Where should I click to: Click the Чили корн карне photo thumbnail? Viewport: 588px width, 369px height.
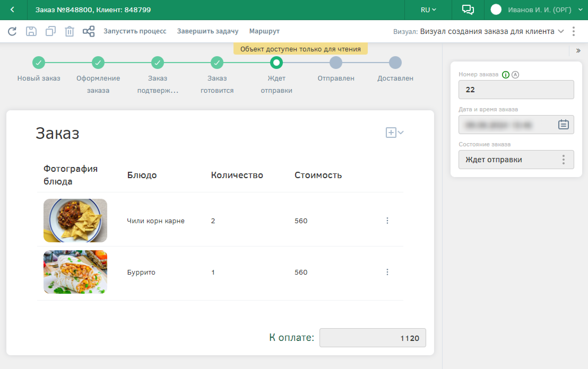pyautogui.click(x=75, y=220)
